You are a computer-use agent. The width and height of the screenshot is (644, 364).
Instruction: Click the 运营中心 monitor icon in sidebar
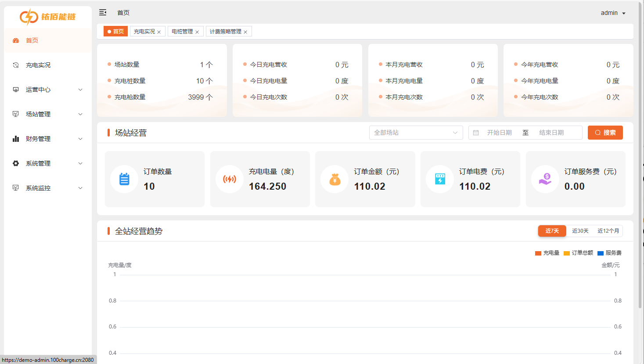[x=15, y=89]
